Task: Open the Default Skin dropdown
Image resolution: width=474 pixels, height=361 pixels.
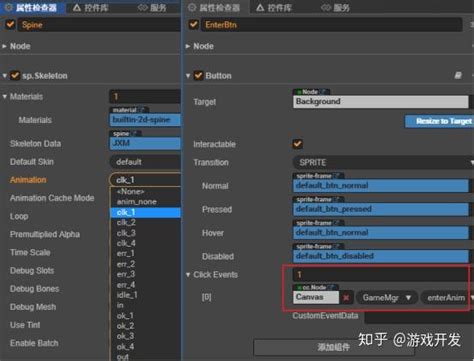Action: pyautogui.click(x=145, y=162)
